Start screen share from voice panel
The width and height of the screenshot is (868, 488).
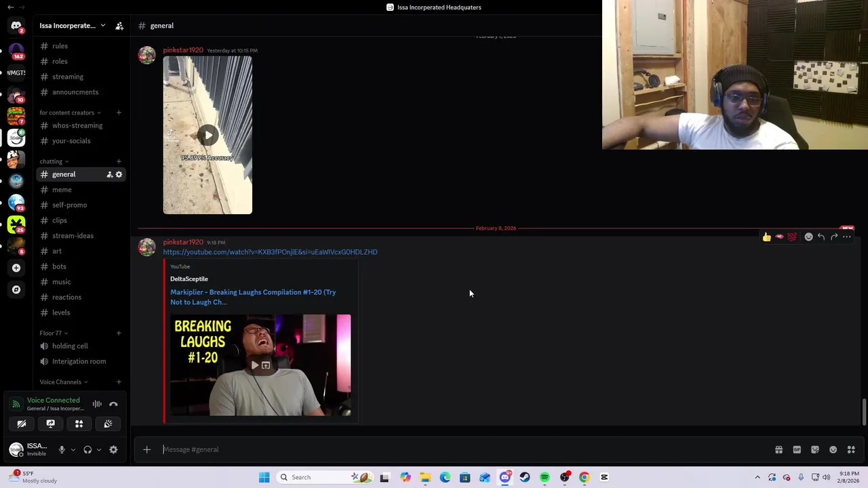pos(50,424)
